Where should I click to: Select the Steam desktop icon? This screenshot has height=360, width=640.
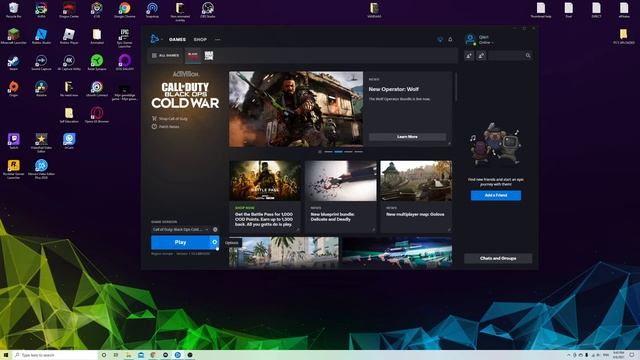pos(13,62)
